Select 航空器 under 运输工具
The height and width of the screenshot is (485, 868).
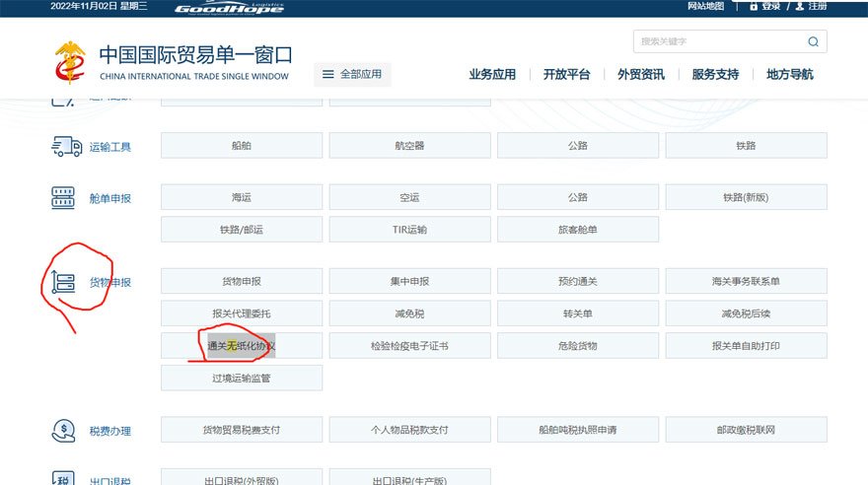pos(409,146)
